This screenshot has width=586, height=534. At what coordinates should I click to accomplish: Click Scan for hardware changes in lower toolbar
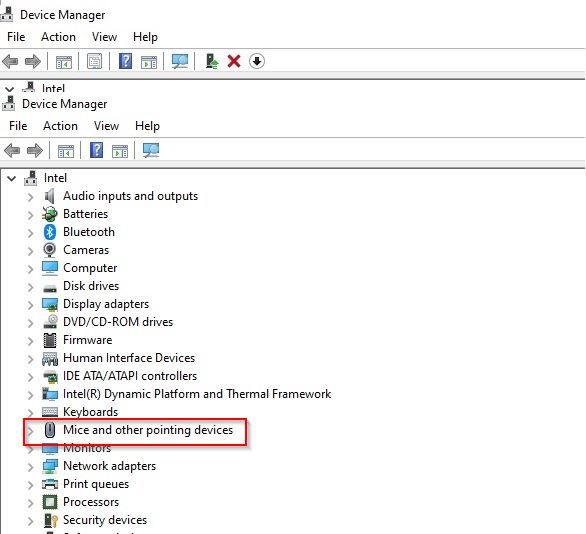coord(151,151)
